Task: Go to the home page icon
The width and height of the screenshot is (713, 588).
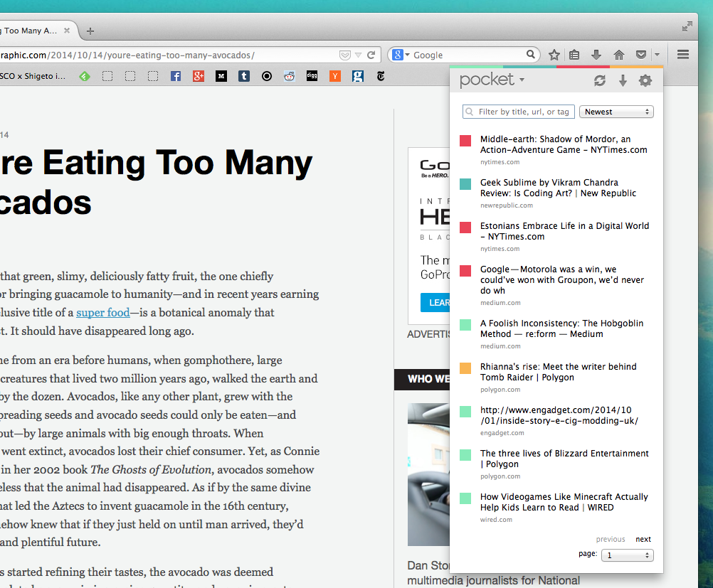Action: pyautogui.click(x=619, y=55)
